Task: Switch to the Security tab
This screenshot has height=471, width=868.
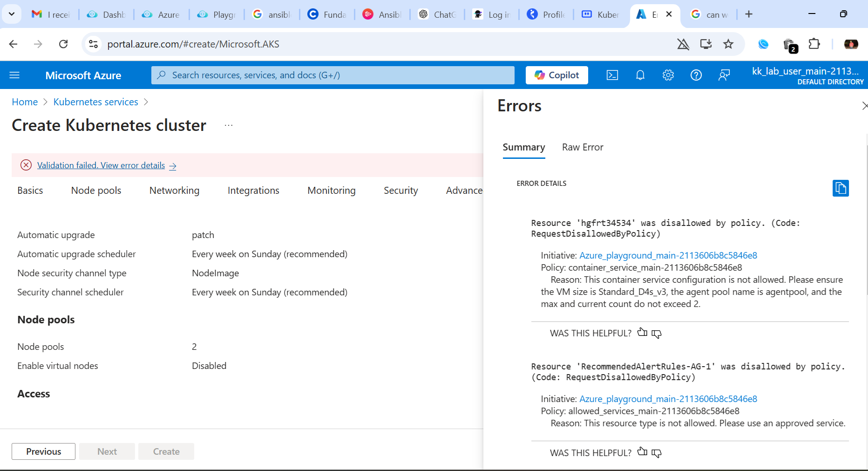Action: (x=401, y=191)
